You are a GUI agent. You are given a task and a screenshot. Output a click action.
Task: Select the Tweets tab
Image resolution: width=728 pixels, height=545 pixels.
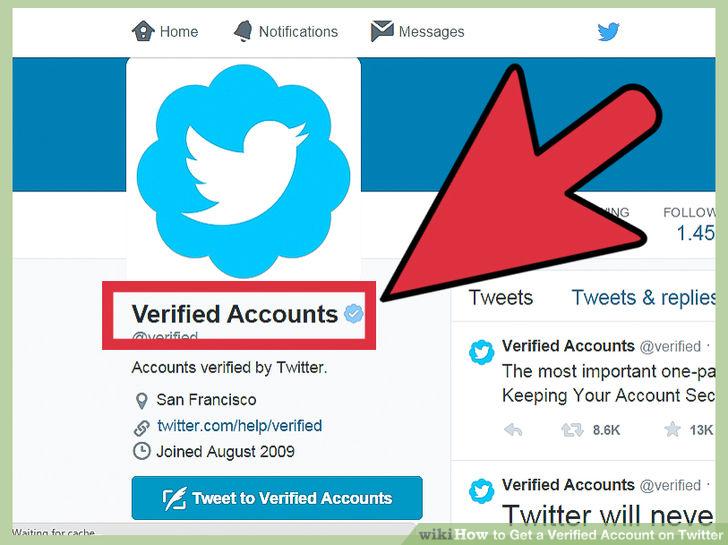[x=501, y=298]
